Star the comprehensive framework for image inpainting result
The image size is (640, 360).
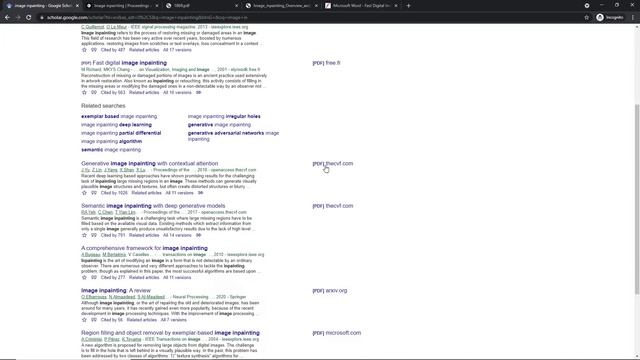pos(84,278)
